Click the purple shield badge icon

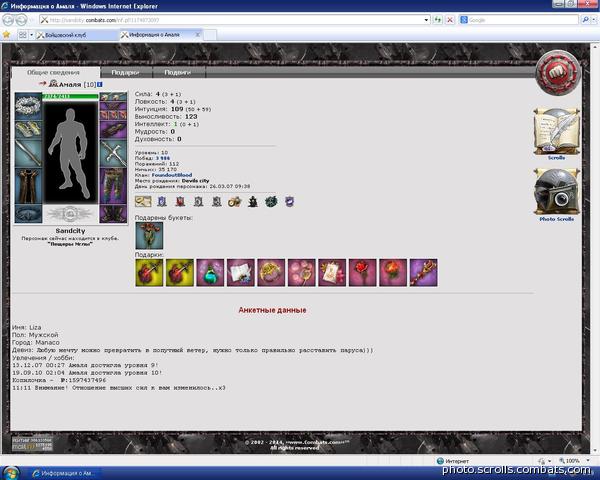pyautogui.click(x=290, y=201)
